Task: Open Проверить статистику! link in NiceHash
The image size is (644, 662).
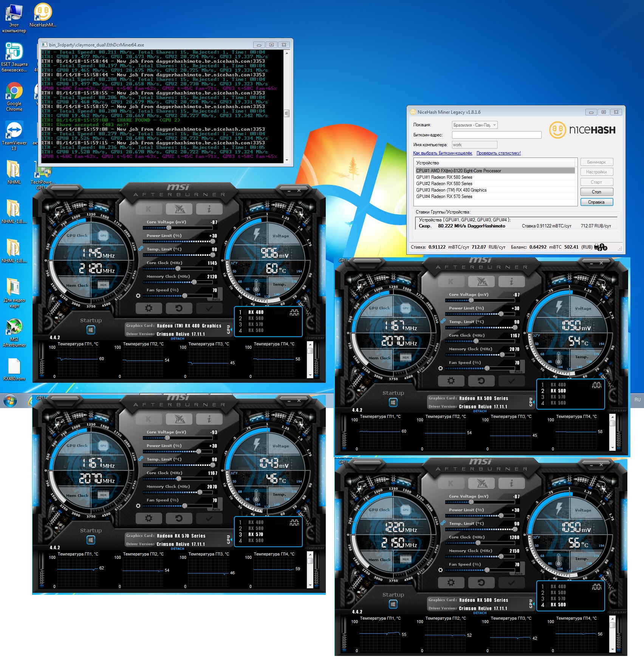Action: point(498,153)
